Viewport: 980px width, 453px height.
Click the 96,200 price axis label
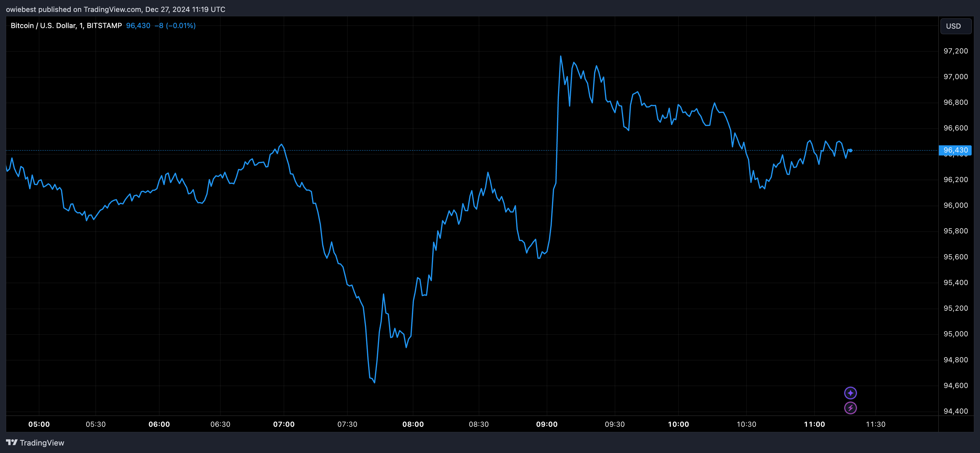coord(956,180)
